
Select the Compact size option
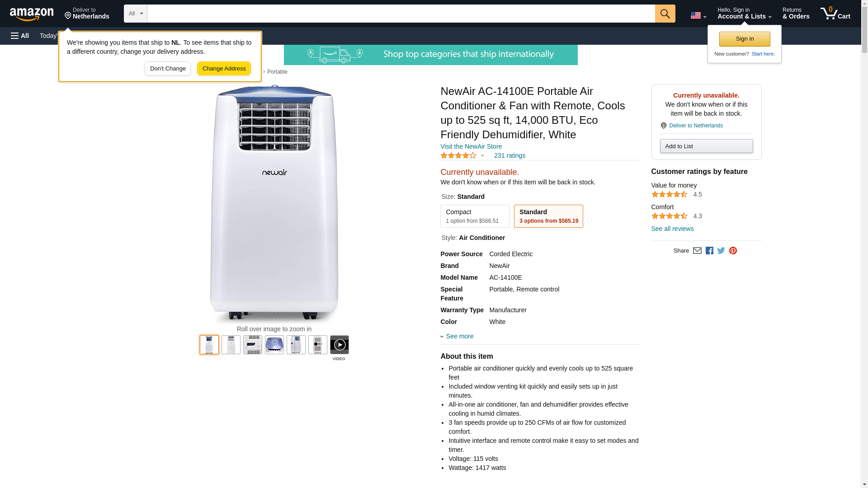click(x=474, y=216)
